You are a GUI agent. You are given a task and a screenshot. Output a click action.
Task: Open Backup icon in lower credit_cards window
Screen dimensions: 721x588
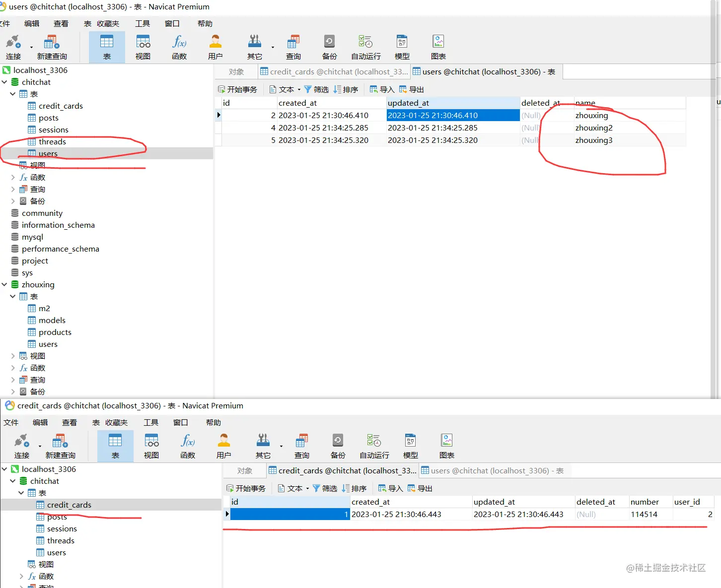click(338, 447)
